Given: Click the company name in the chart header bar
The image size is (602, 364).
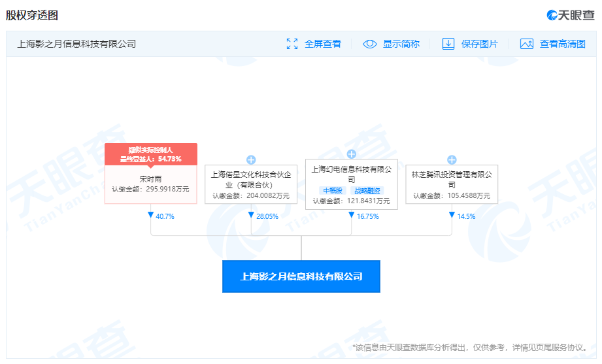Looking at the screenshot, I should (x=76, y=44).
